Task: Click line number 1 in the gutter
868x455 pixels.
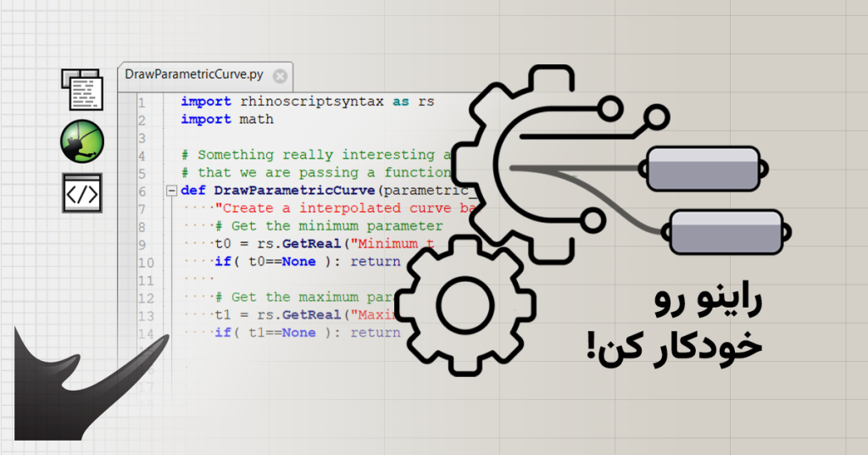Action: point(141,102)
